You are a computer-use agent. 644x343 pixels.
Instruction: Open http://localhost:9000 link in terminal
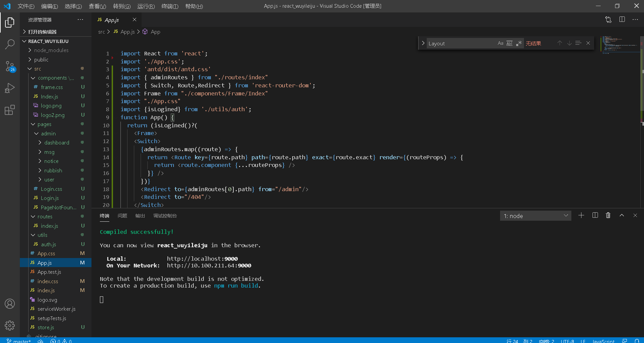pyautogui.click(x=202, y=259)
